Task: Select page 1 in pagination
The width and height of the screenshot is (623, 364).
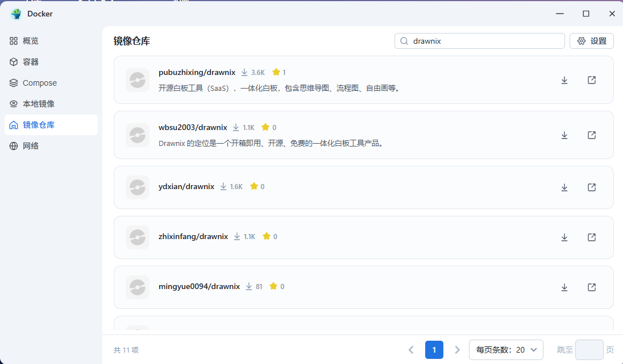Action: point(434,350)
